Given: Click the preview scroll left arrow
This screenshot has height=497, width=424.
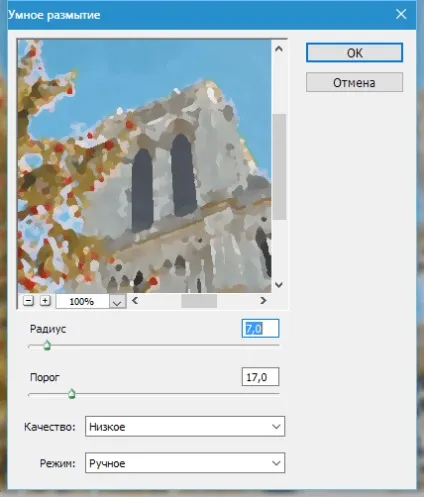Looking at the screenshot, I should (x=135, y=301).
